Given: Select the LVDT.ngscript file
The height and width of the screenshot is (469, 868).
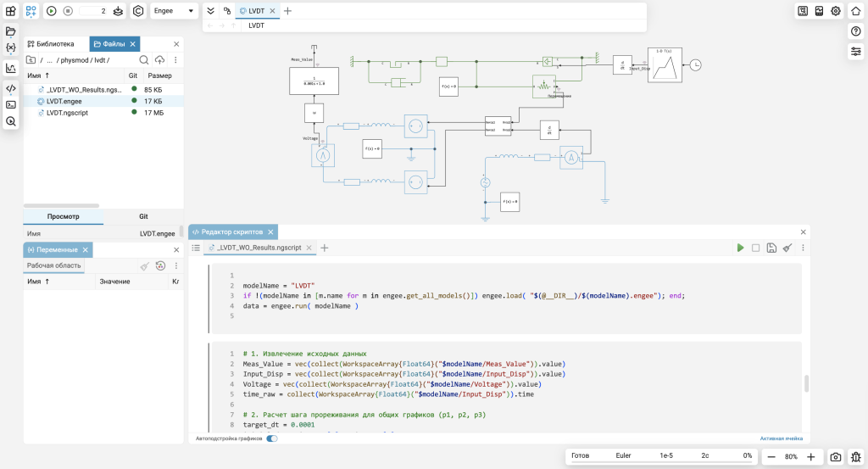Looking at the screenshot, I should tap(67, 113).
